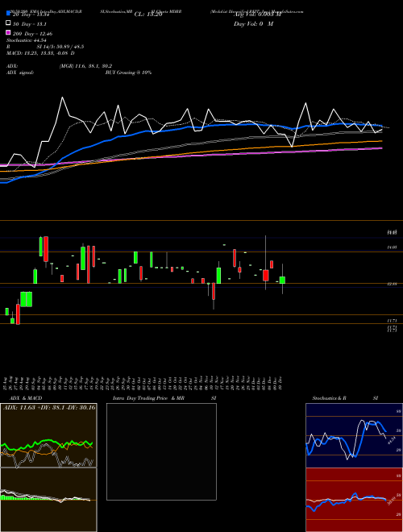Select the '50 Day - 13.1' legend text
The height and width of the screenshot is (532, 403).
click(30, 24)
